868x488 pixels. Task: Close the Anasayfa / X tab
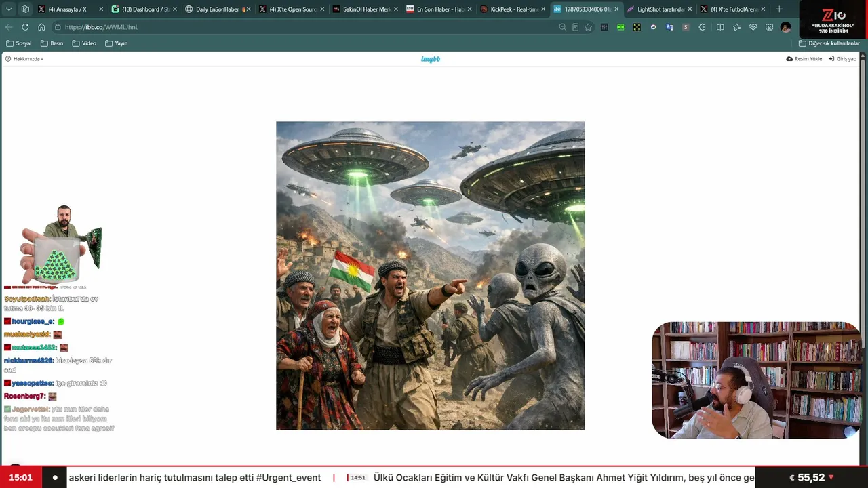tap(101, 9)
